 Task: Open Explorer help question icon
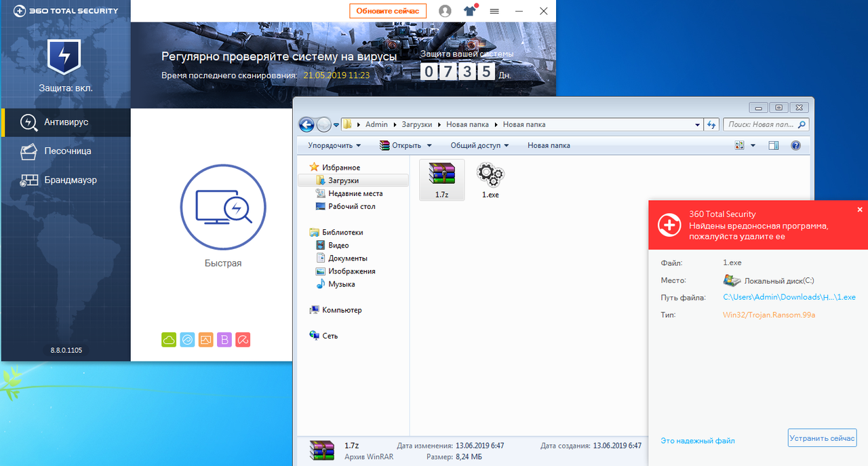coord(796,145)
